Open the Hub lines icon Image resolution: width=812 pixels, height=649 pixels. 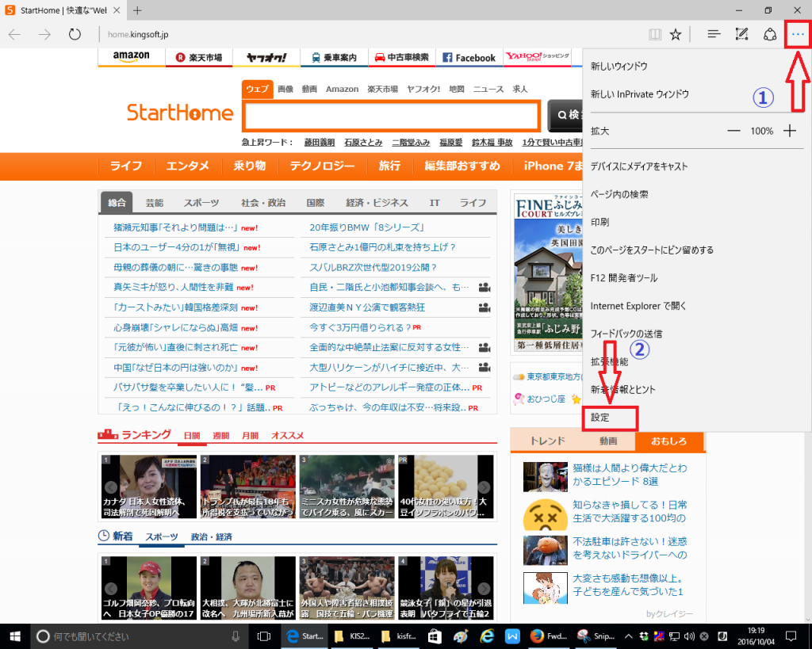tap(714, 35)
